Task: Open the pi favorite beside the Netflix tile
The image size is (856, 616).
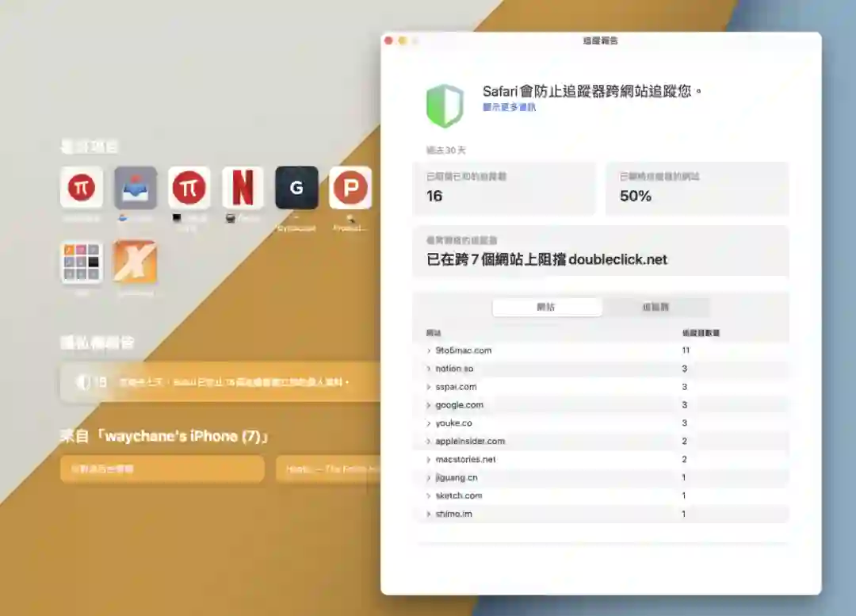Action: (189, 187)
